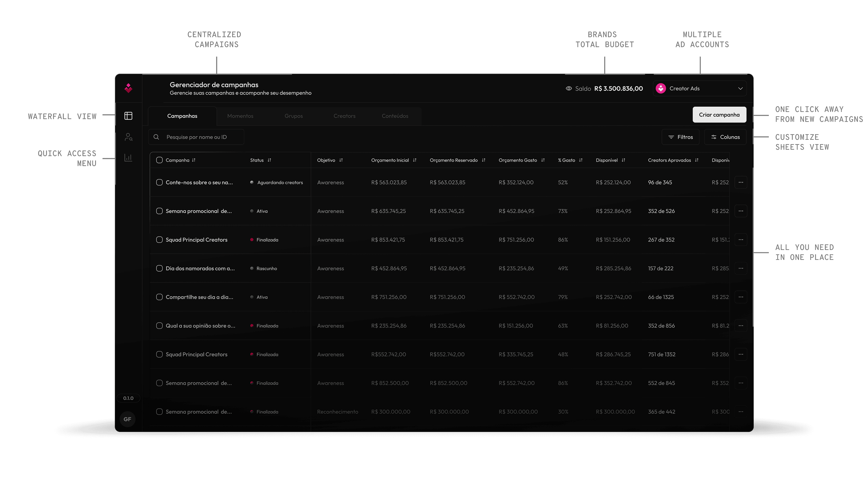Click the 0.1.0 version badge

point(128,398)
